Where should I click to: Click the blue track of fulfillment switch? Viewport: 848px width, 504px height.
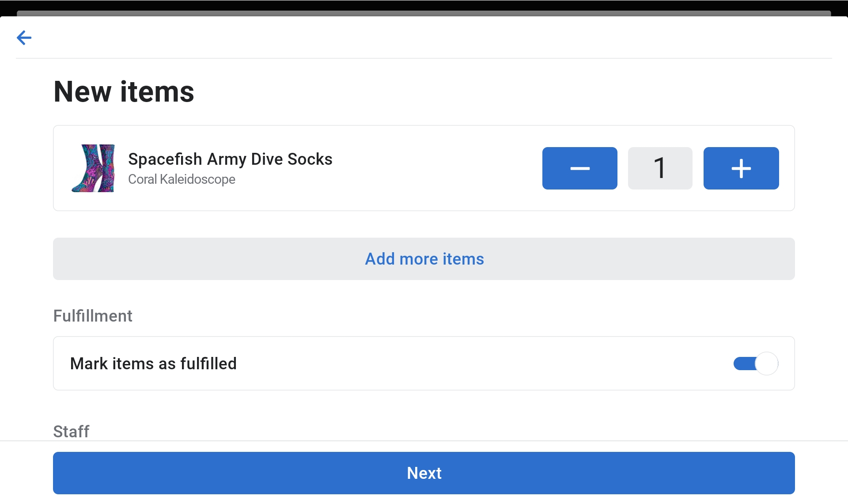[x=743, y=364]
